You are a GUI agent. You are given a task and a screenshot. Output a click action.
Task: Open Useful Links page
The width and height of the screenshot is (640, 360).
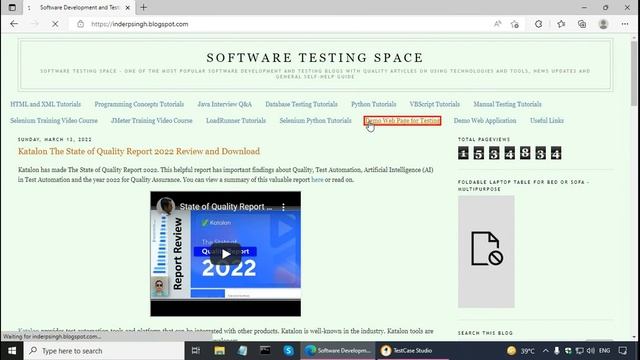(547, 120)
